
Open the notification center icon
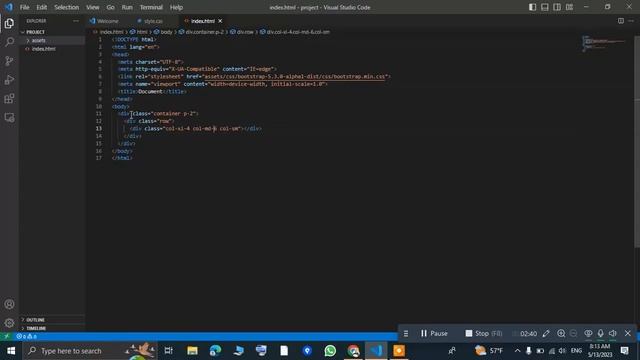624,351
